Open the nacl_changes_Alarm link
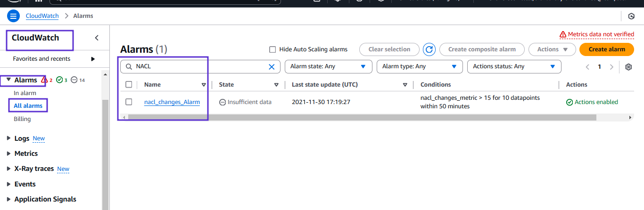The height and width of the screenshot is (210, 644). [x=172, y=102]
